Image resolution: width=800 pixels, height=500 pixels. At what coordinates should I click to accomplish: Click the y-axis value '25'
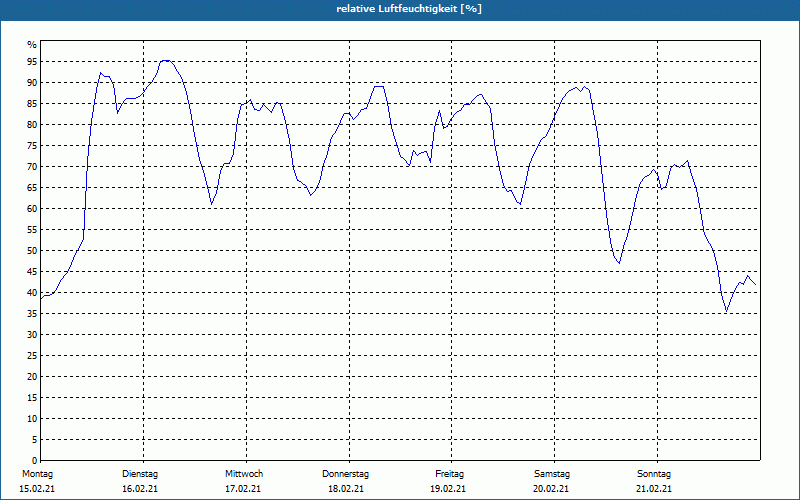32,356
